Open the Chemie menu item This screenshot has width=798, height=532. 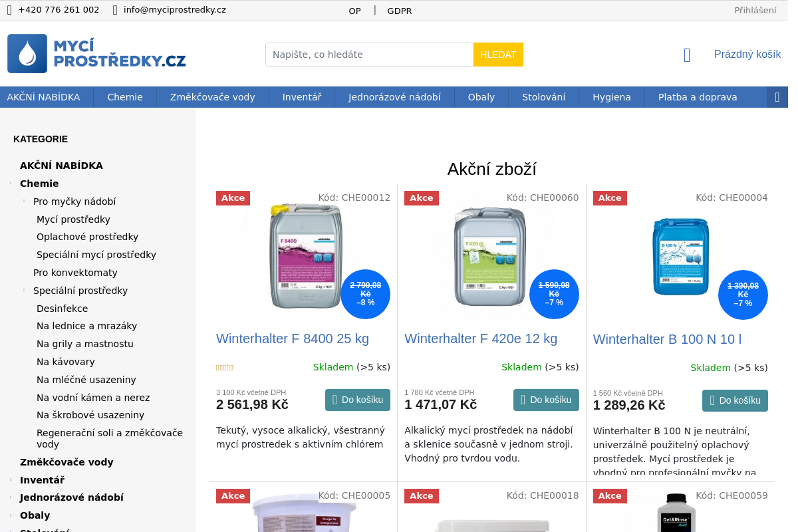point(125,97)
